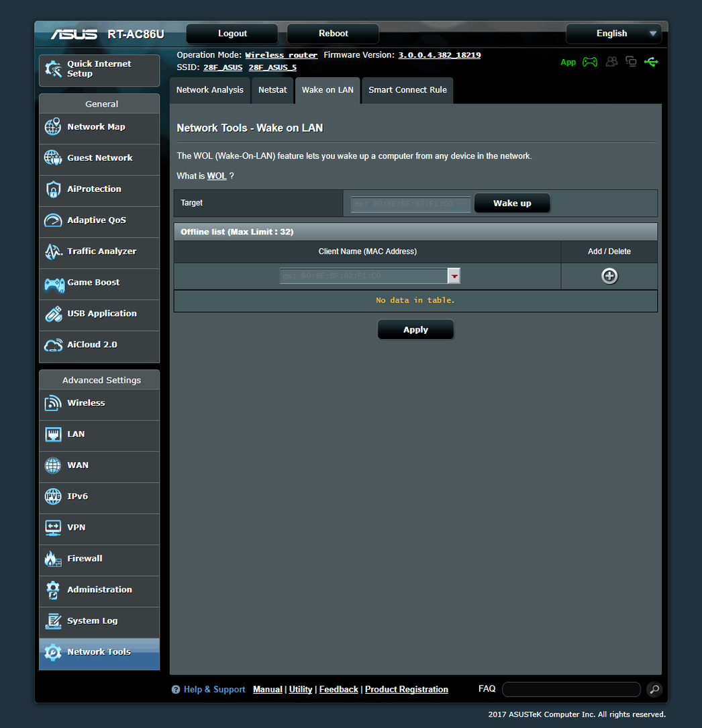Viewport: 702px width, 728px height.
Task: Click the "Add / Delete" column header
Action: click(x=609, y=252)
